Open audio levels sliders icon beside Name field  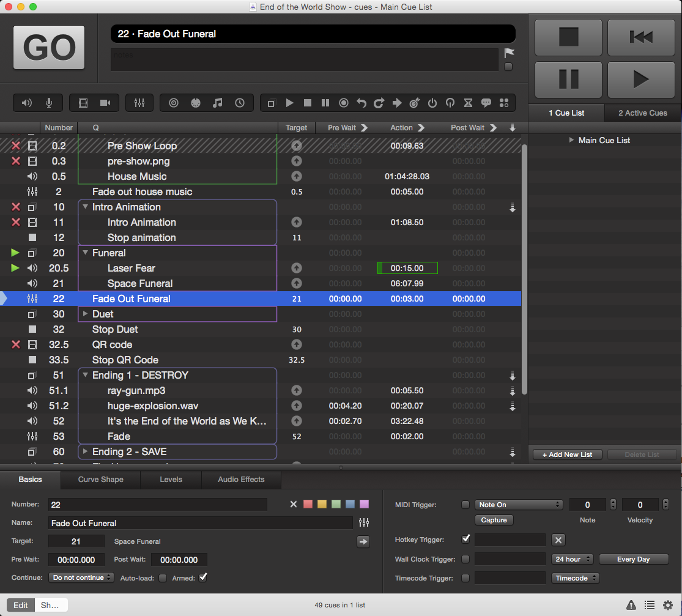tap(364, 522)
